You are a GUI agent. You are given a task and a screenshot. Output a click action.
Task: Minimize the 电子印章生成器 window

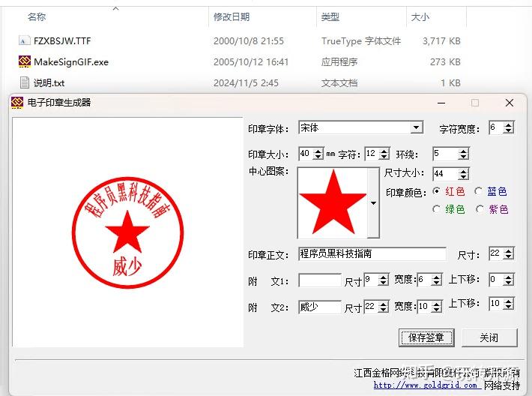[441, 103]
